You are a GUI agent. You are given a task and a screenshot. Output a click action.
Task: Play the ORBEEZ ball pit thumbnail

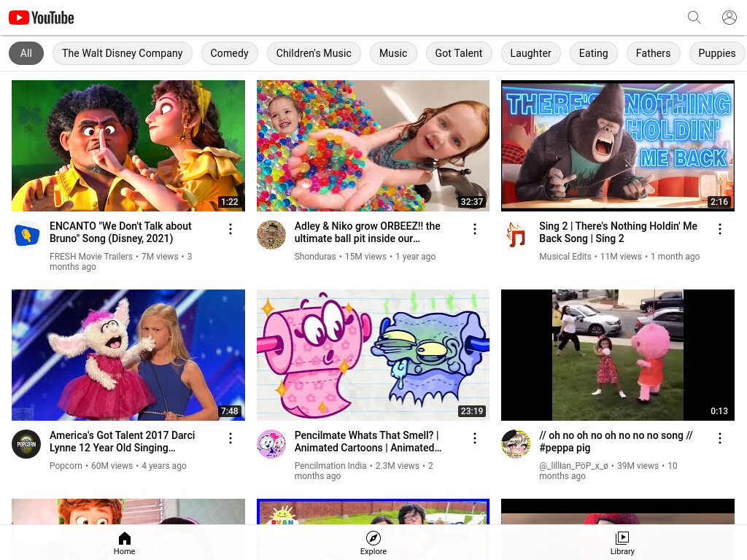click(x=373, y=146)
